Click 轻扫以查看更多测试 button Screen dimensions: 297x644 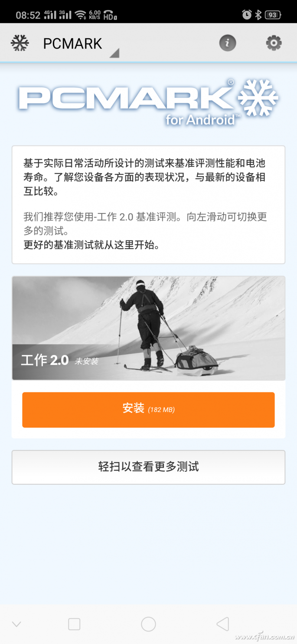(x=148, y=467)
